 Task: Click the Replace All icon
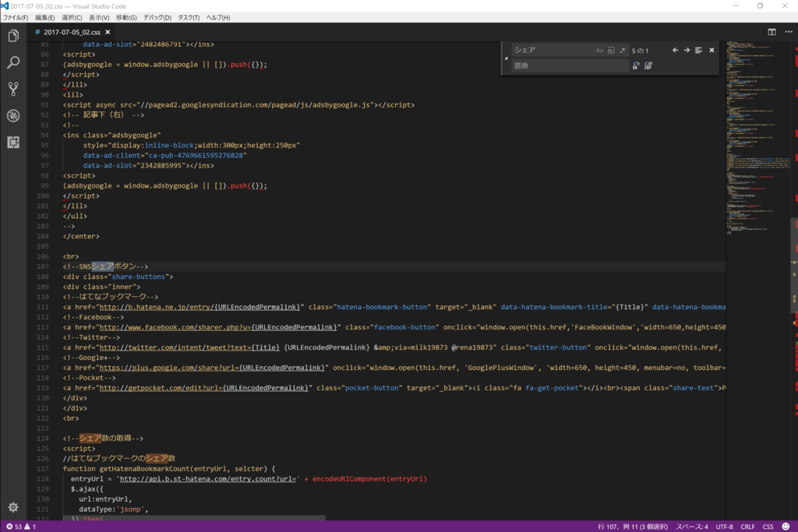[648, 65]
